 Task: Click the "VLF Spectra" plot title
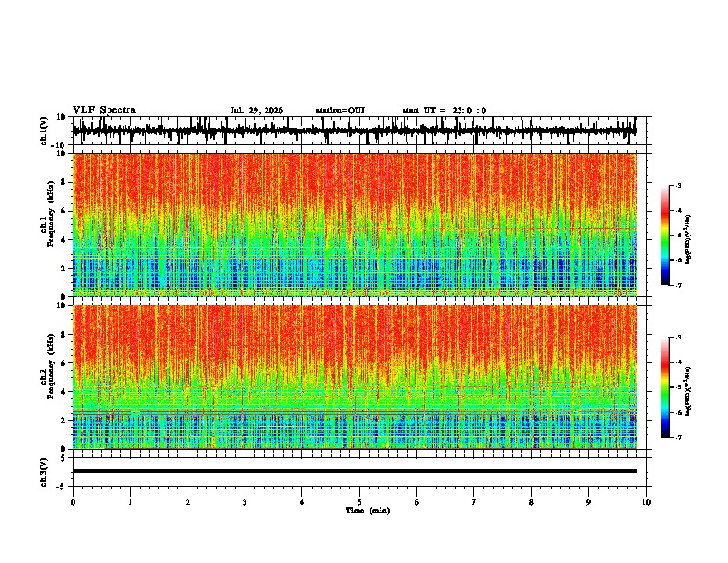104,110
